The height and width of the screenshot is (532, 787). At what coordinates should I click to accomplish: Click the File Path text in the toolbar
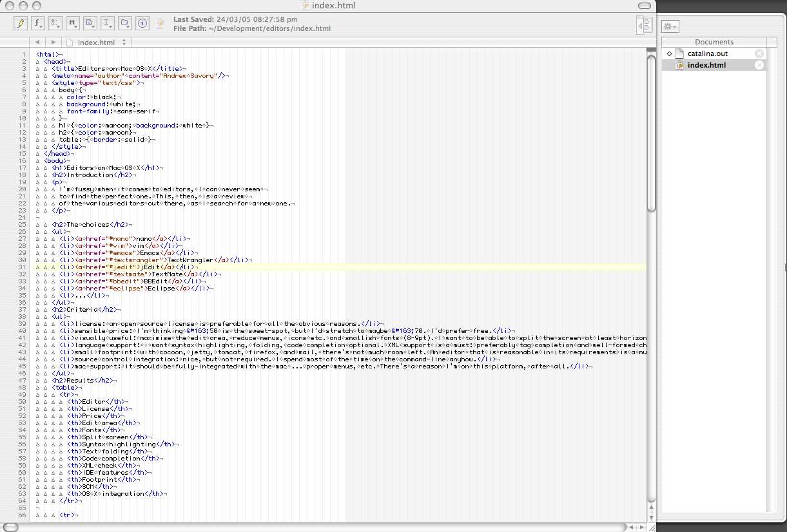pyautogui.click(x=252, y=28)
